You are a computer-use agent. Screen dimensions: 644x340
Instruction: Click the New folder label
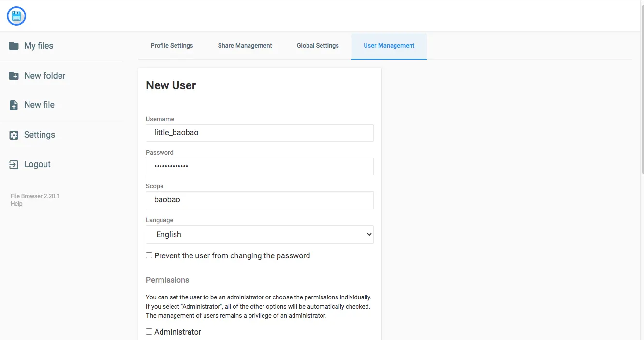44,76
